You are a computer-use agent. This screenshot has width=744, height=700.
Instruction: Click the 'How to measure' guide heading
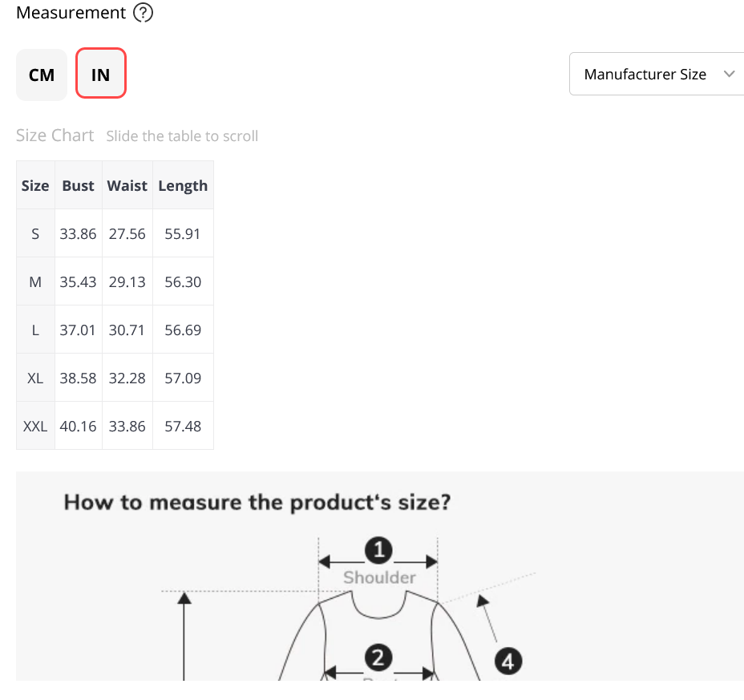[x=257, y=503]
